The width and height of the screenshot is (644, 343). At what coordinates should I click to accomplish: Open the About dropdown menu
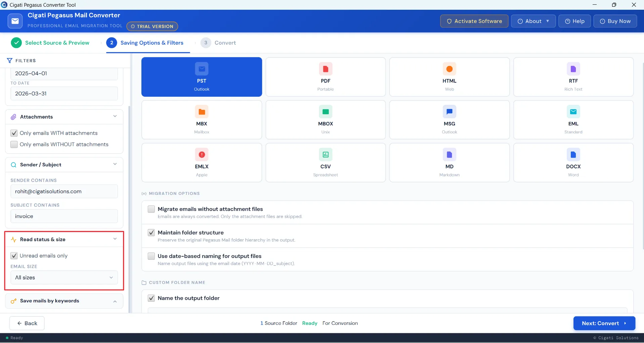pyautogui.click(x=533, y=21)
